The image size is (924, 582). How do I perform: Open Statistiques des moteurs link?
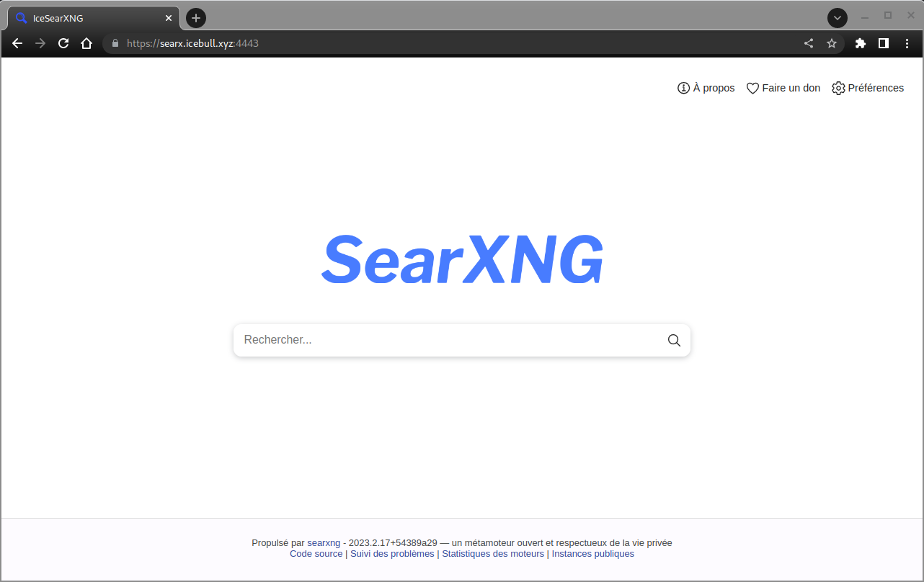pyautogui.click(x=492, y=554)
